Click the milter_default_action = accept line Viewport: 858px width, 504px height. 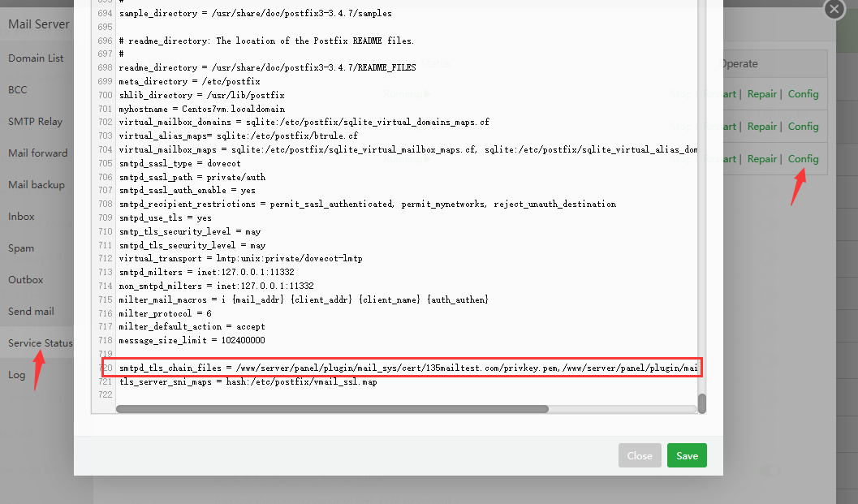[x=192, y=327]
